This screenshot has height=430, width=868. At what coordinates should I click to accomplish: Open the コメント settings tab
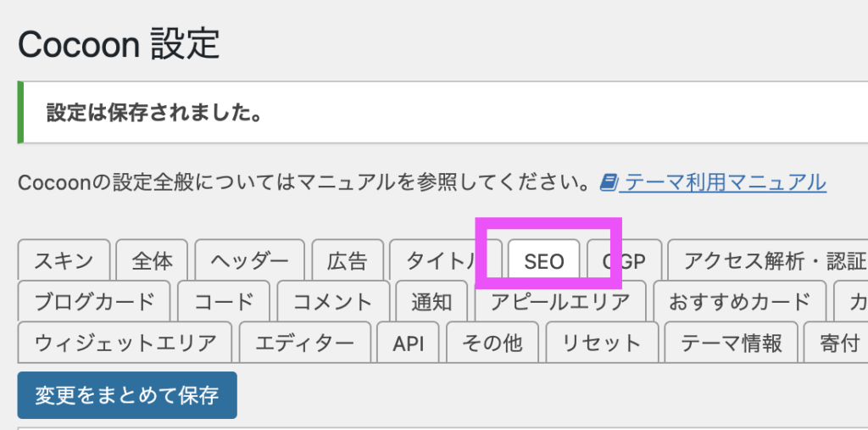[x=333, y=302]
